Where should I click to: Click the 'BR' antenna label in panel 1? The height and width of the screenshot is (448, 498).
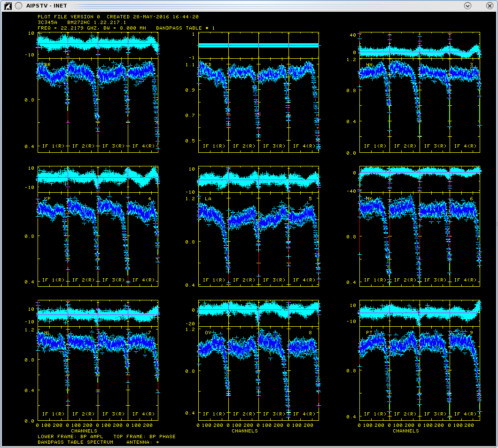click(47, 65)
